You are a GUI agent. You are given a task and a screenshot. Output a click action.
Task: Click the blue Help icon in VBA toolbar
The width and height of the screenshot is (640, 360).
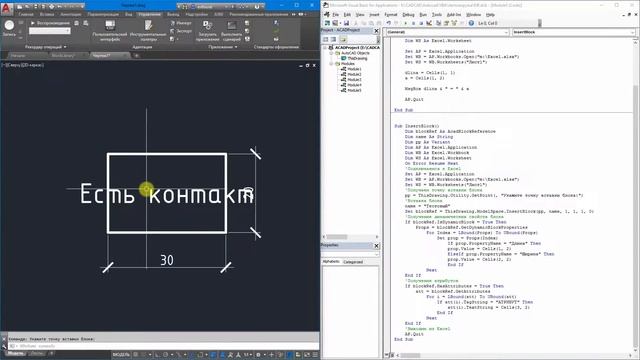pos(471,23)
